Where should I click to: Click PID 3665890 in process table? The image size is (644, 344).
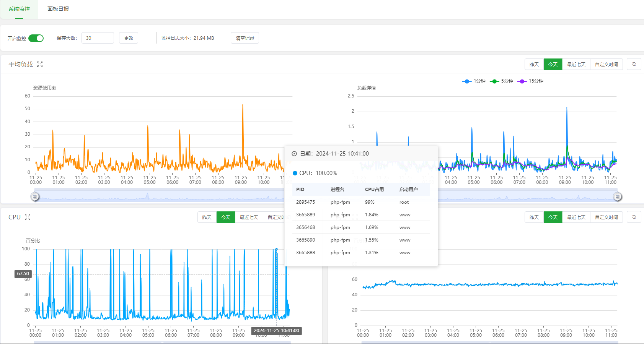[305, 240]
